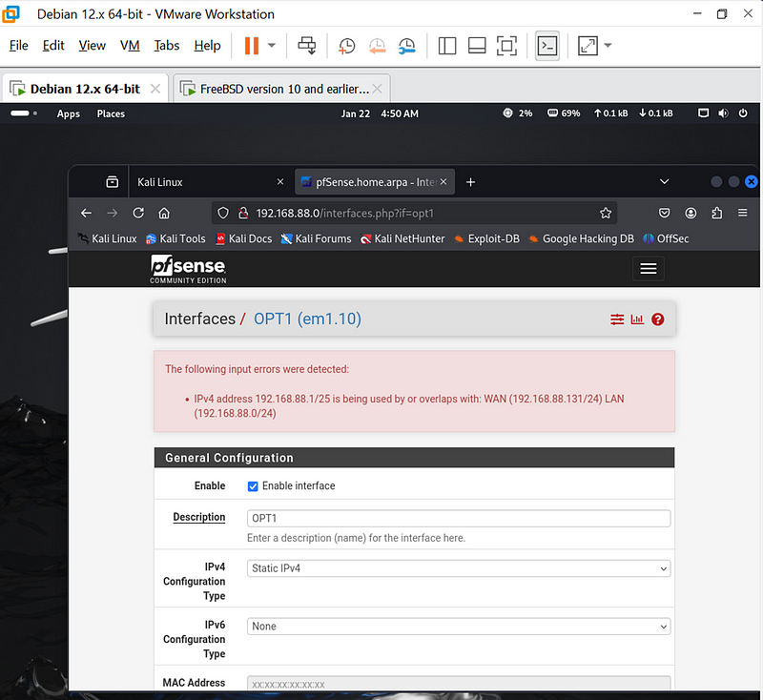Open the Kali Apps menu
The width and height of the screenshot is (763, 700).
coord(68,113)
